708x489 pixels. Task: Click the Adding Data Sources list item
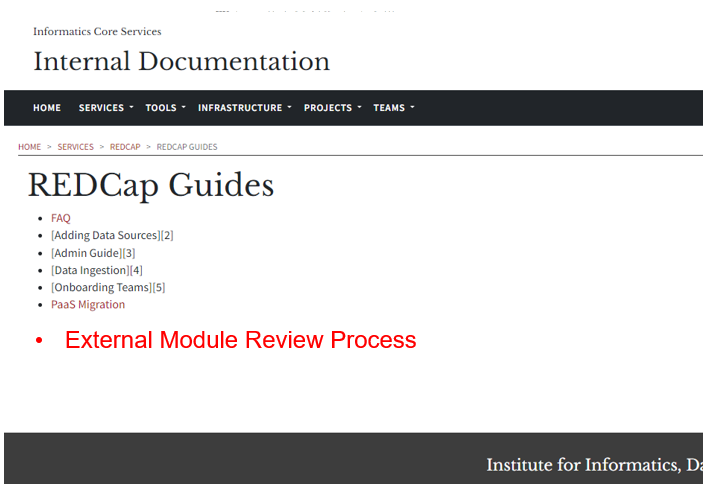(x=112, y=235)
